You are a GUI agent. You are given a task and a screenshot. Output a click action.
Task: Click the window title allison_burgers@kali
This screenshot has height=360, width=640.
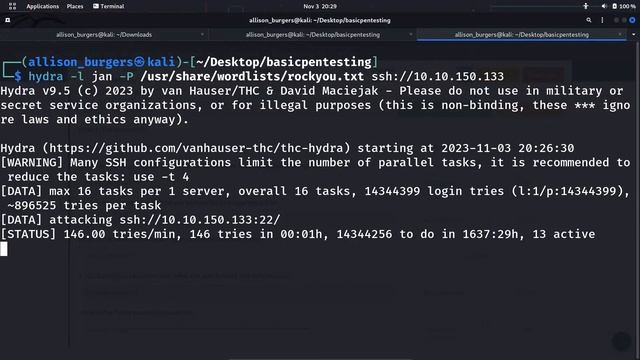click(x=320, y=20)
